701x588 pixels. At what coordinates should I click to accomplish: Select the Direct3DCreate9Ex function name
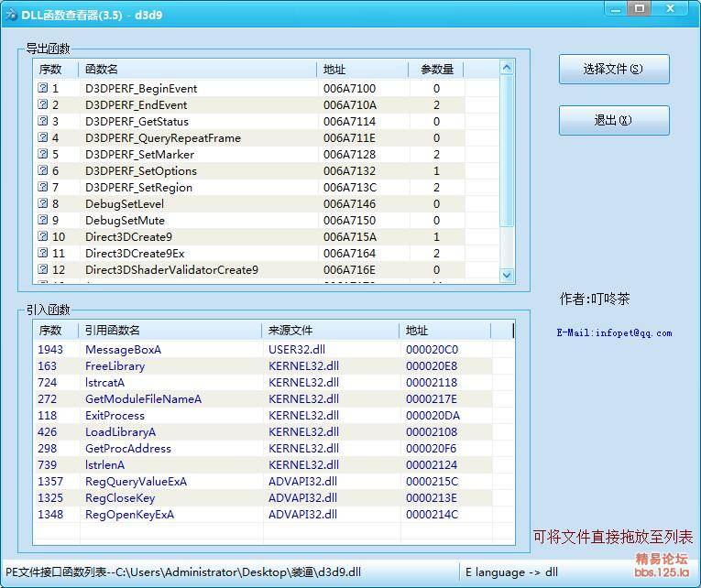(135, 254)
